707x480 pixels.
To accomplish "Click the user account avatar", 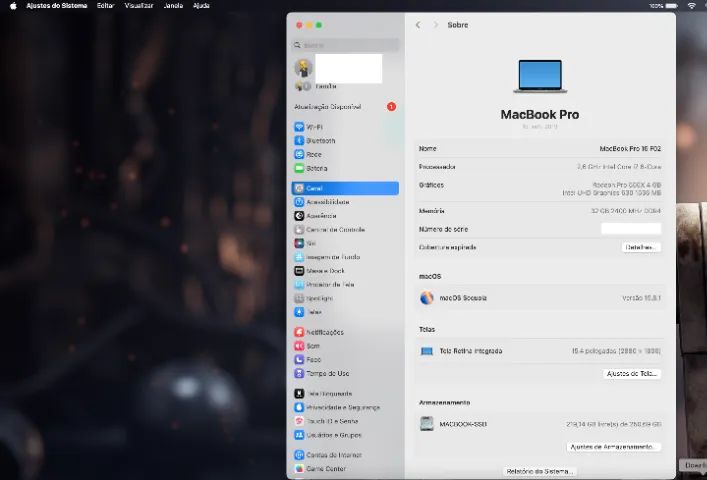I will [303, 68].
